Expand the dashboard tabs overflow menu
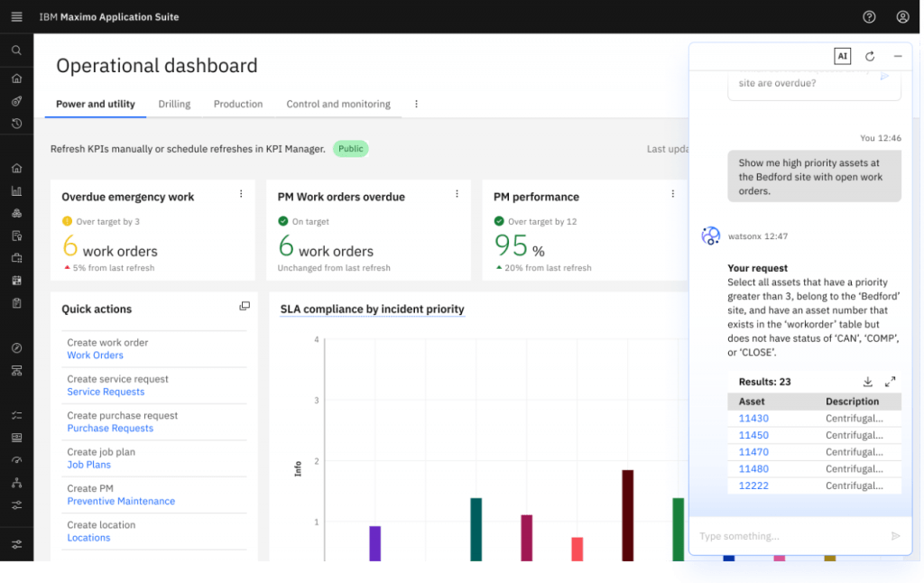This screenshot has height=583, width=924. click(416, 103)
